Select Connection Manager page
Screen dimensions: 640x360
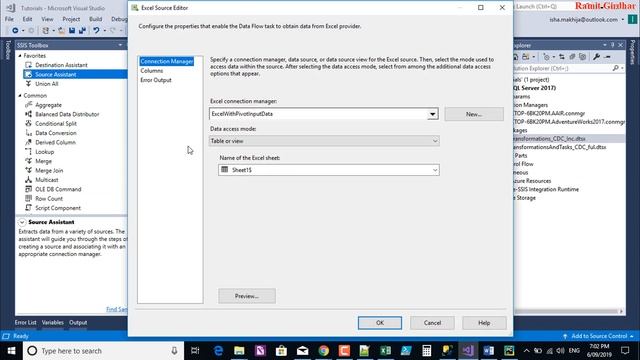(167, 61)
